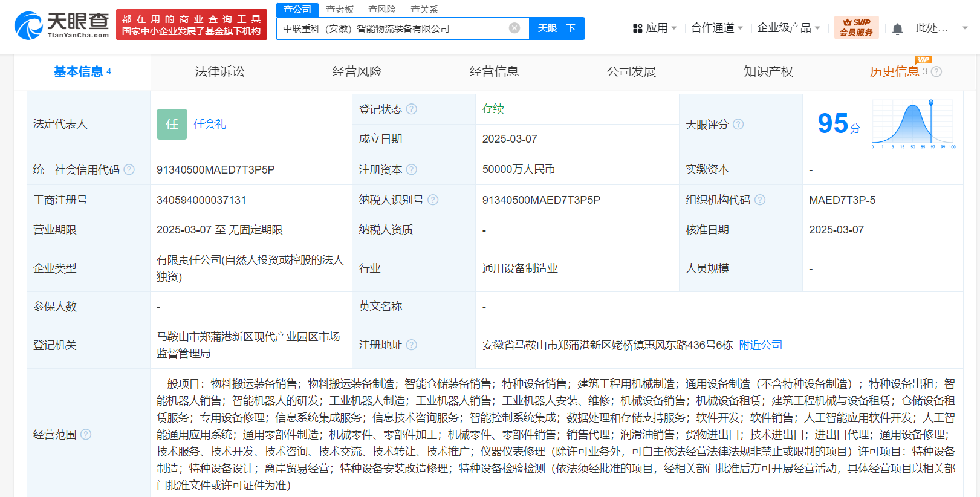Image resolution: width=980 pixels, height=497 pixels.
Task: Click help icon next to 登记状态
Action: tap(412, 109)
